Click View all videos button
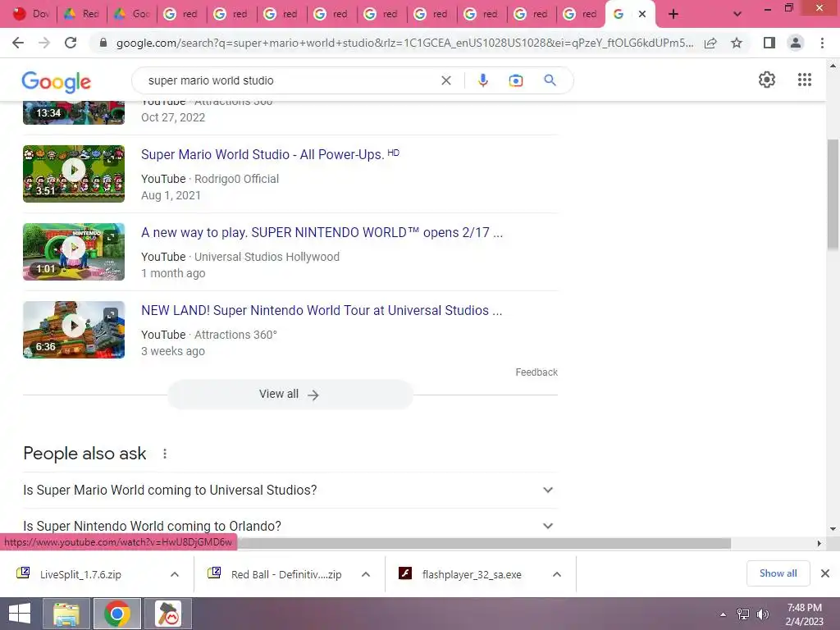Viewport: 840px width, 630px height. pyautogui.click(x=290, y=395)
